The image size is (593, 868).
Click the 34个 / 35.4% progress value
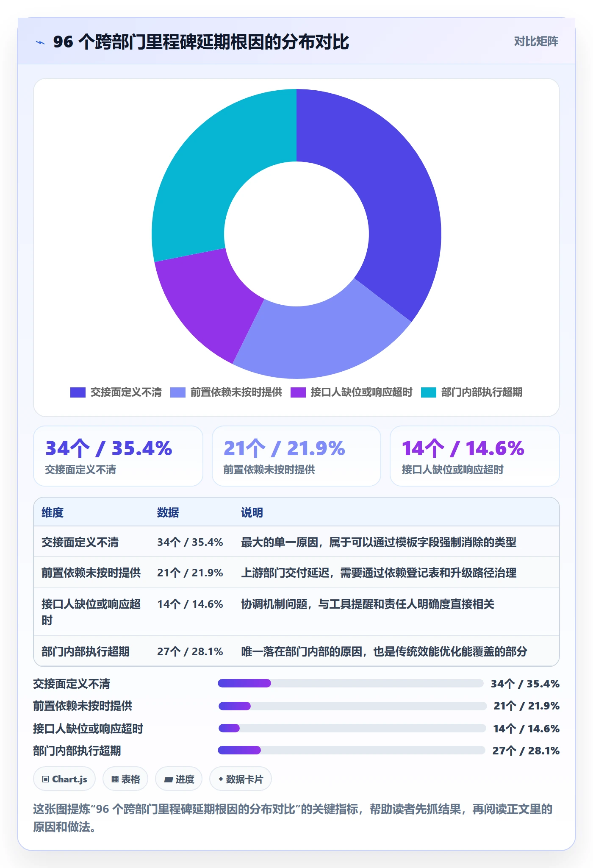coord(525,684)
